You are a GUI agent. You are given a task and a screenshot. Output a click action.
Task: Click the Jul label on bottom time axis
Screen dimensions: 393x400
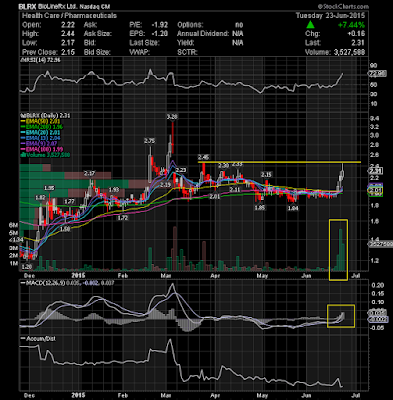[x=356, y=395]
